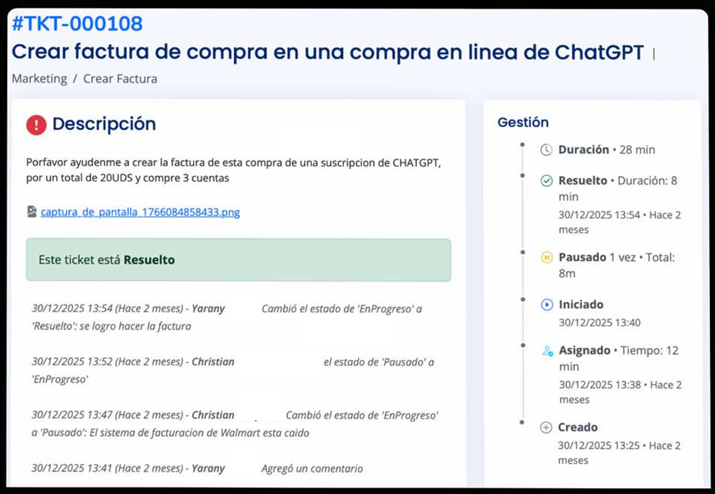The width and height of the screenshot is (715, 494).
Task: Click the ticket title 'Crear factura de compra en una compra en linea de ChatGPT'
Action: (327, 52)
